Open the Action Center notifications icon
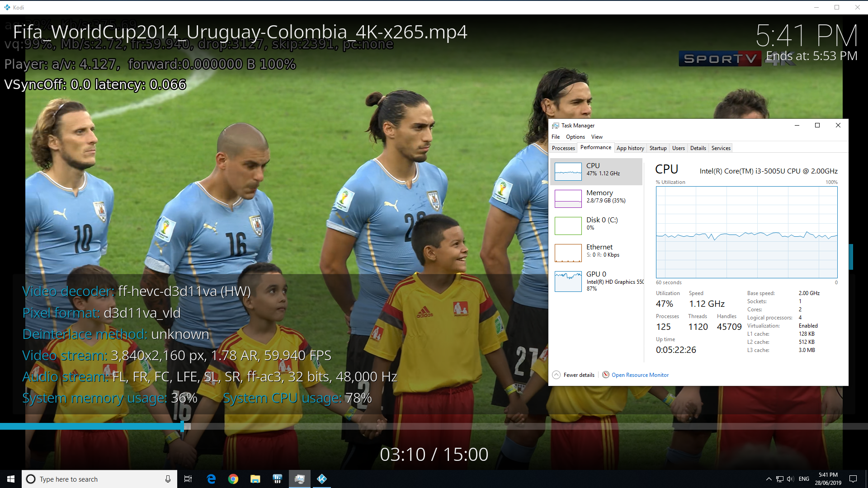 853,479
